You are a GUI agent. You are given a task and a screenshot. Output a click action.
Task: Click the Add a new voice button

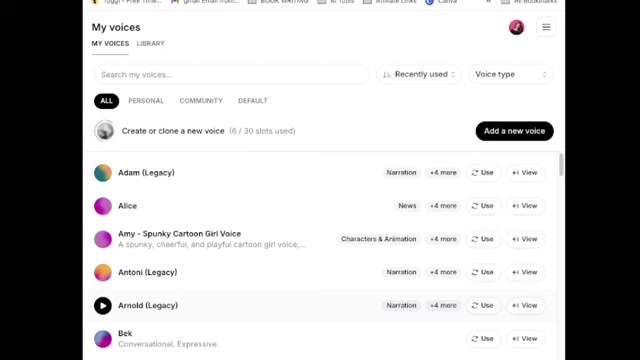coord(514,131)
